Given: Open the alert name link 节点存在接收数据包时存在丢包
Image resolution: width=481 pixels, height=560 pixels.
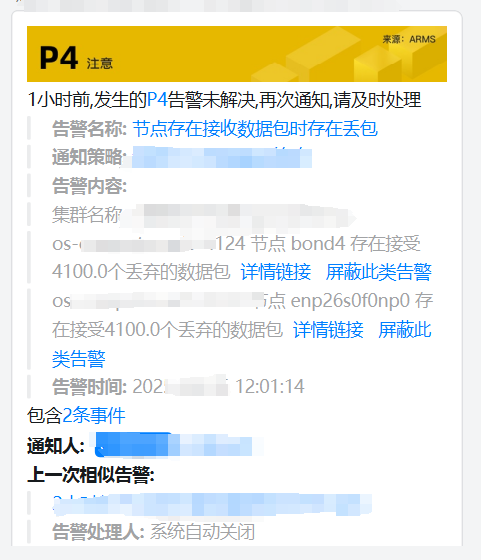Looking at the screenshot, I should (255, 129).
